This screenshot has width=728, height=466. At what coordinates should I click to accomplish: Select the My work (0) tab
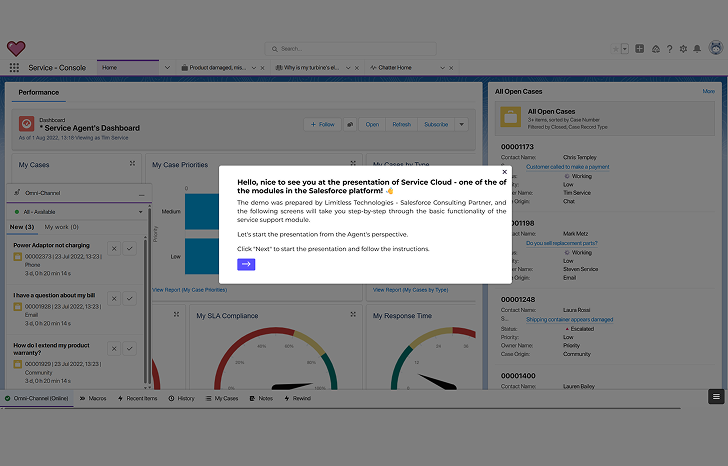coord(61,227)
